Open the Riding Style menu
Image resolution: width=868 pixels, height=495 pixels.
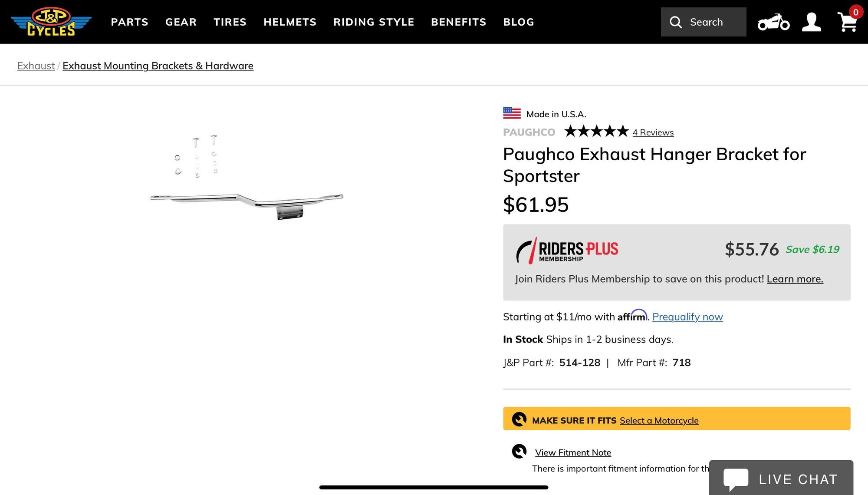coord(374,22)
